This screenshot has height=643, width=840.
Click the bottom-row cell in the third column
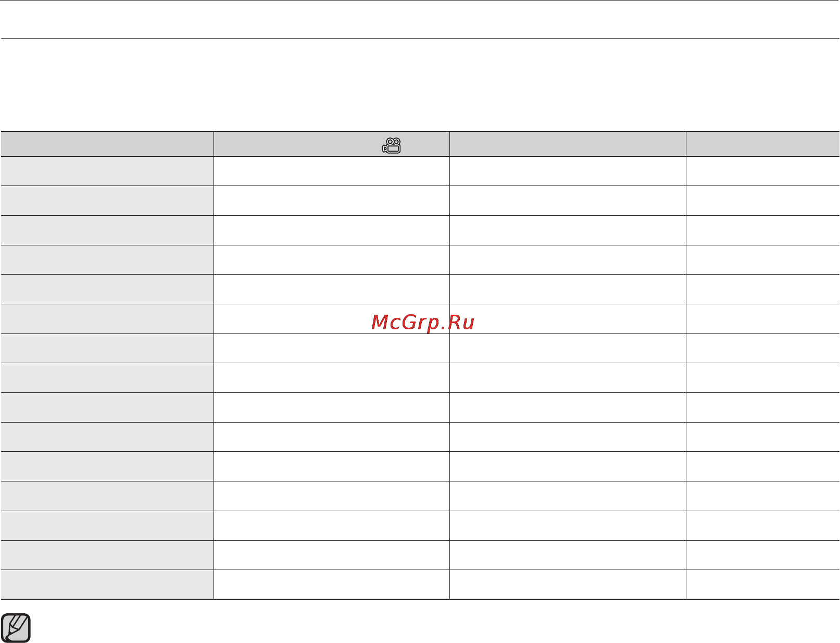pos(568,584)
